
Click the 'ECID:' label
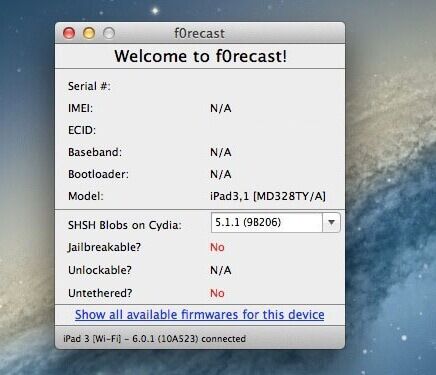(x=82, y=130)
